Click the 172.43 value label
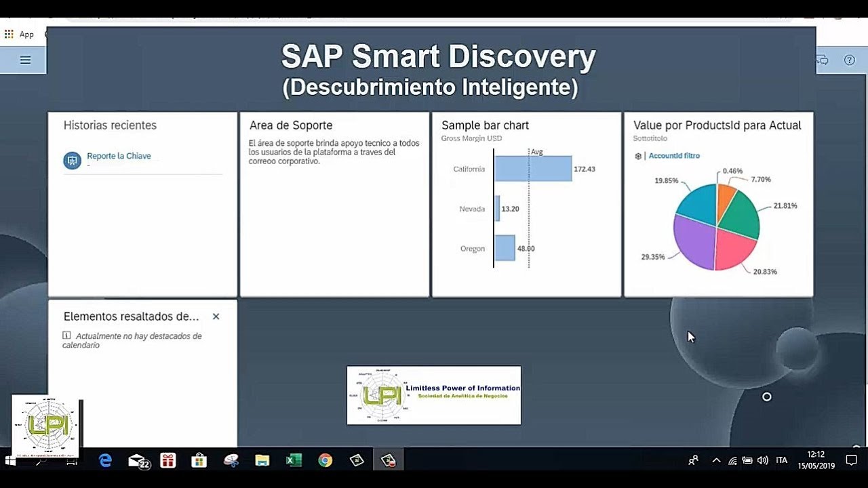Image resolution: width=868 pixels, height=488 pixels. (x=585, y=169)
